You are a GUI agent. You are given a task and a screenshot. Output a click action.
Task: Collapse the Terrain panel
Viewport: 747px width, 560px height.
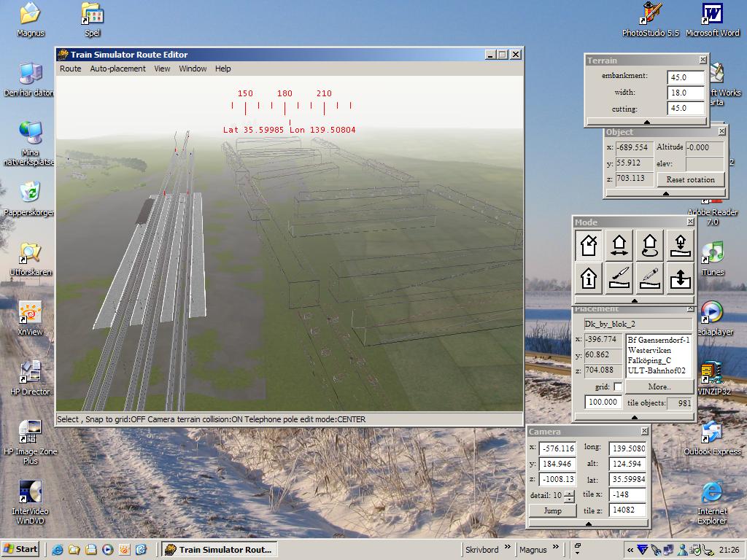coord(646,122)
